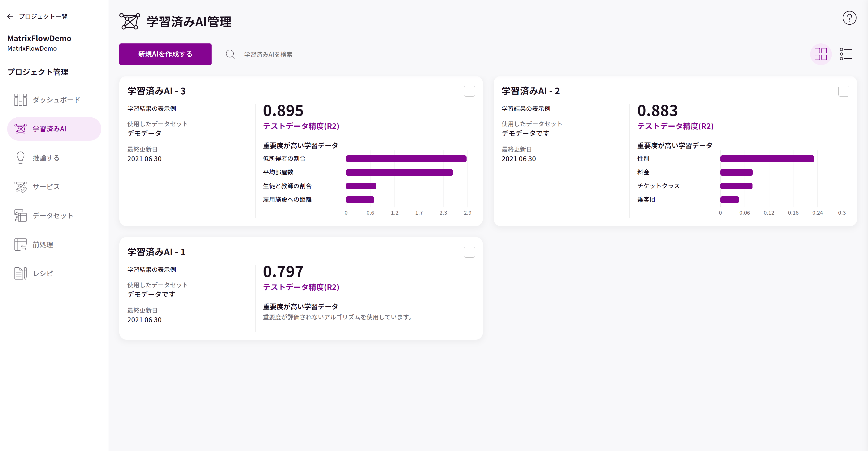
Task: Switch to grid card view
Action: pyautogui.click(x=821, y=54)
